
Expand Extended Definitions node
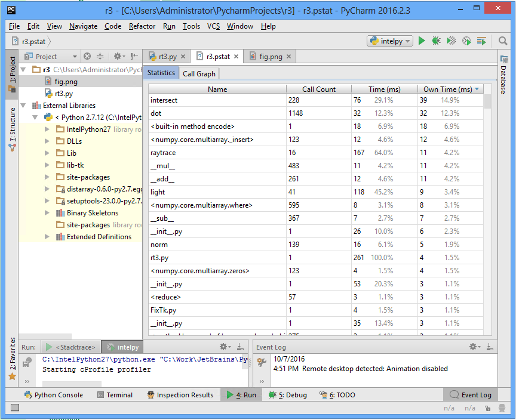tap(47, 237)
